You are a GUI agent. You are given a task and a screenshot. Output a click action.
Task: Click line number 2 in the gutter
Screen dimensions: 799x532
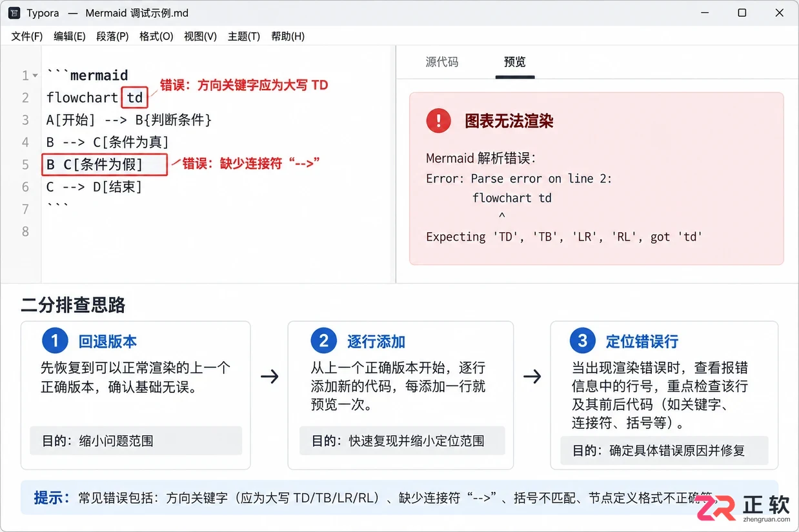coord(26,98)
